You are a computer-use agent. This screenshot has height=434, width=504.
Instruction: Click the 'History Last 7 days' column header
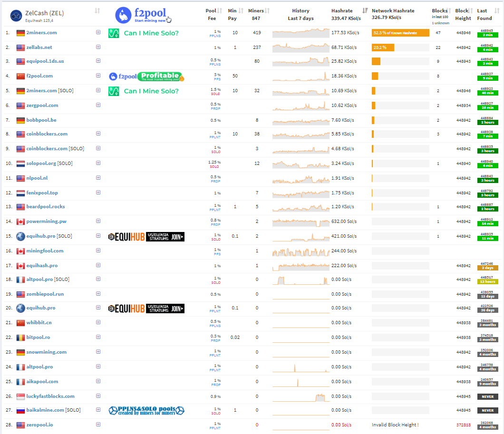[x=301, y=15]
